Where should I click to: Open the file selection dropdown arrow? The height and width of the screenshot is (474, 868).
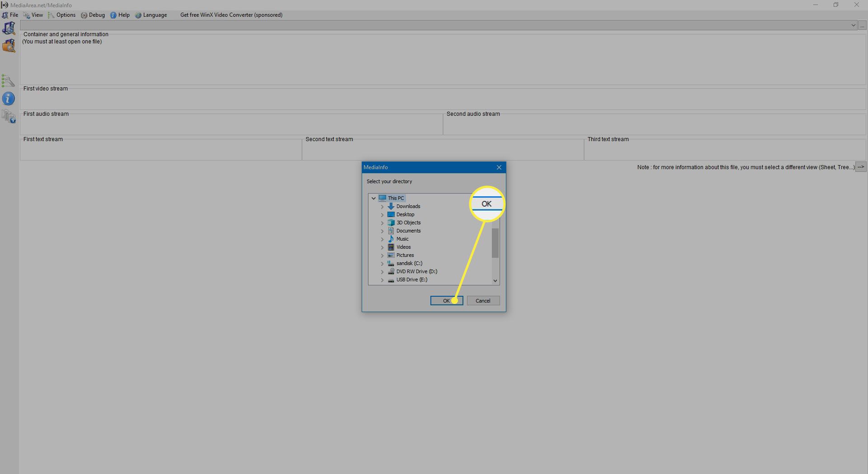coord(853,25)
